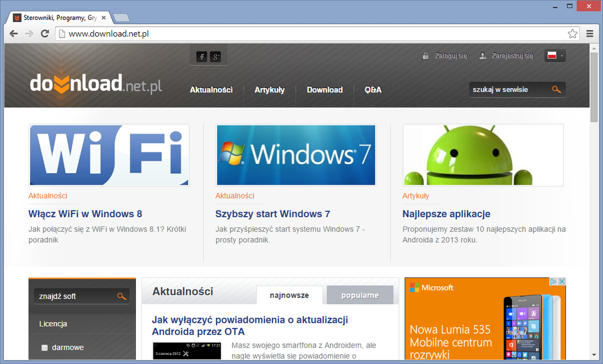Open Q&A in the main navigation
The width and height of the screenshot is (603, 364).
373,90
